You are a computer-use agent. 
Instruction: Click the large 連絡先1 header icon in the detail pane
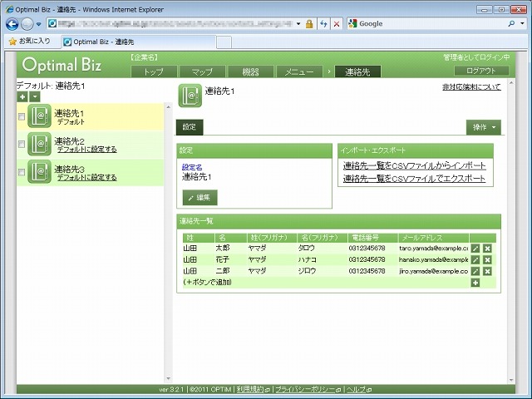pos(190,96)
